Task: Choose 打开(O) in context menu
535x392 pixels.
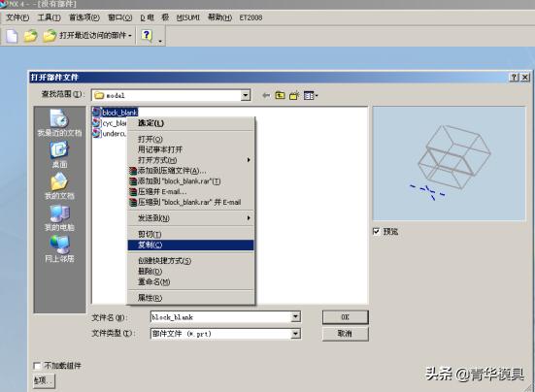Action: (191, 139)
